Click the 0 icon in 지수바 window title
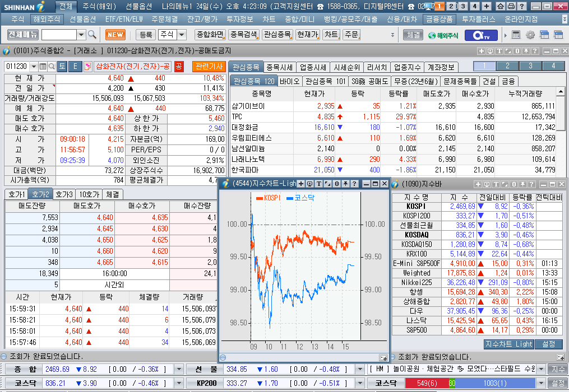 click(x=514, y=184)
